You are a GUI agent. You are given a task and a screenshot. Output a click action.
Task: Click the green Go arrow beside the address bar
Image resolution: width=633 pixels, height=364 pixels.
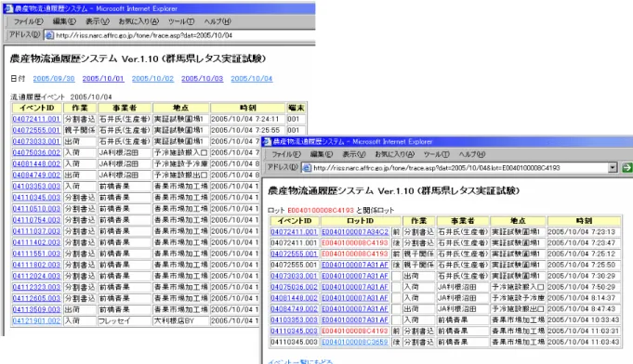[x=626, y=167]
